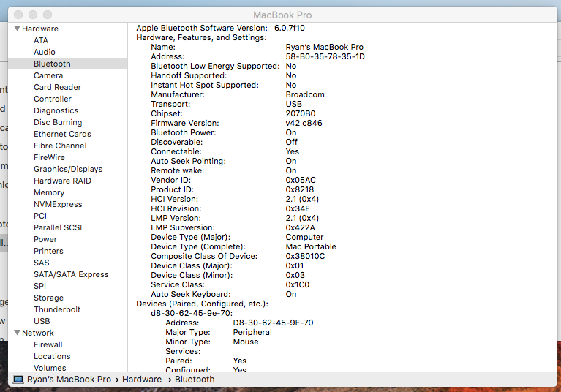The height and width of the screenshot is (392, 561).
Task: Select SPI in the sidebar
Action: coord(39,286)
